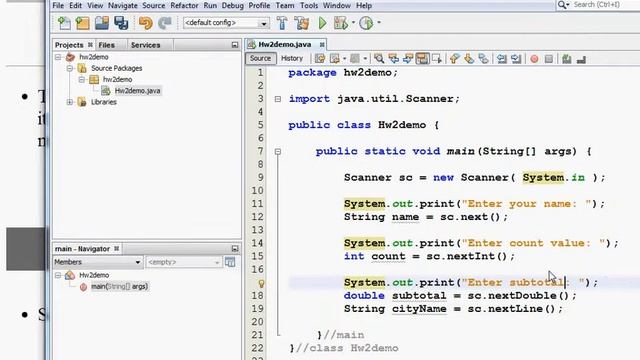640x360 pixels.
Task: Click the Debug Project icon
Action: coord(340,23)
